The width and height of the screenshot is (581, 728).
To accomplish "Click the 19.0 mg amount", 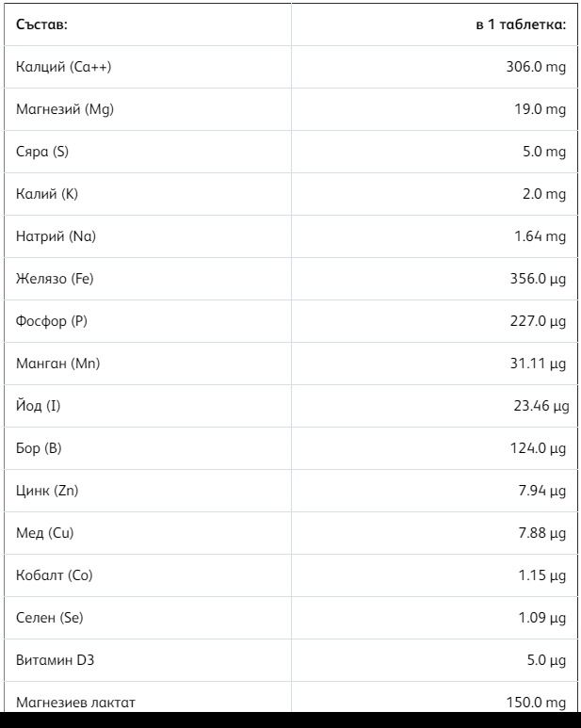I will pos(540,109).
